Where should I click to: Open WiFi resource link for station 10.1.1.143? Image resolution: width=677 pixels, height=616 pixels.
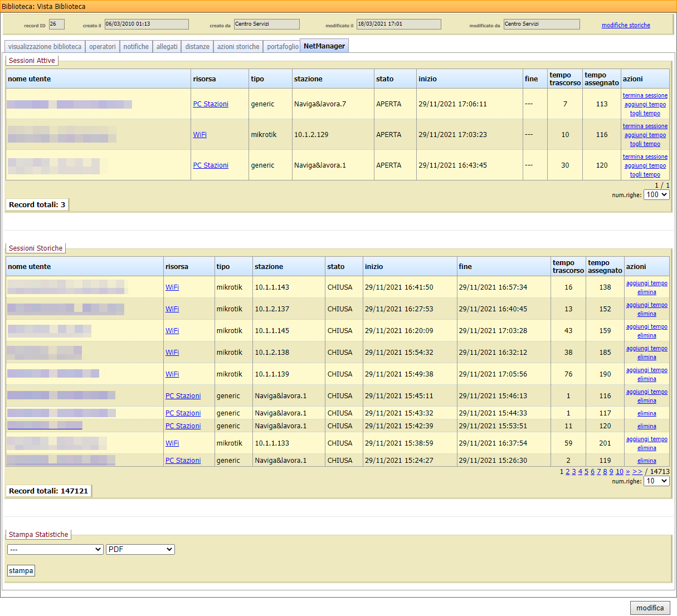coord(172,287)
